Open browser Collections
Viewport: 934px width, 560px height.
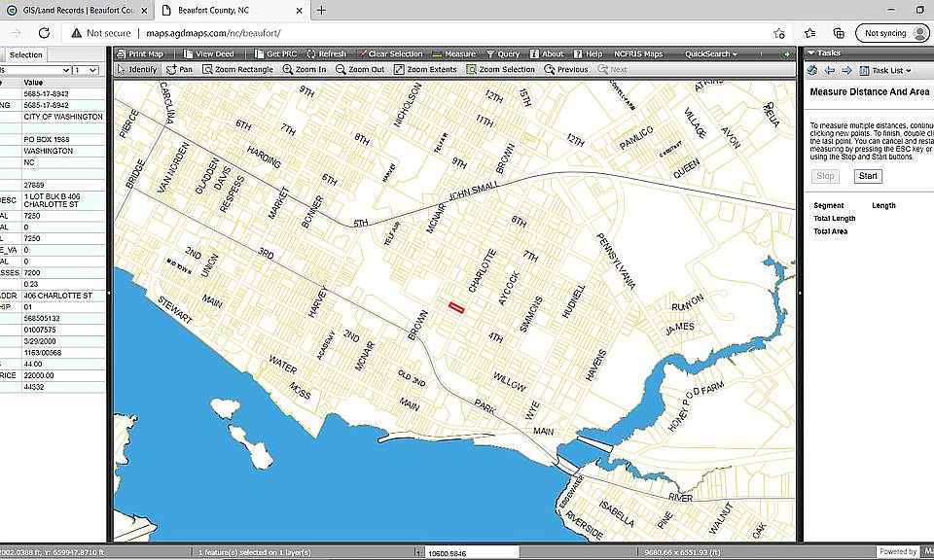tap(839, 33)
